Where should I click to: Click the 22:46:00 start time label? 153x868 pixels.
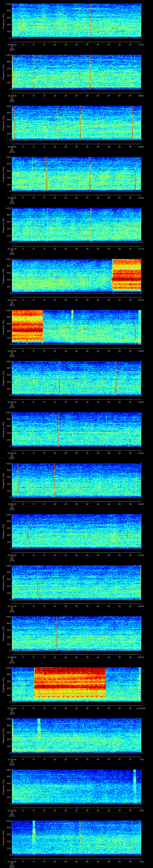[x=12, y=44]
